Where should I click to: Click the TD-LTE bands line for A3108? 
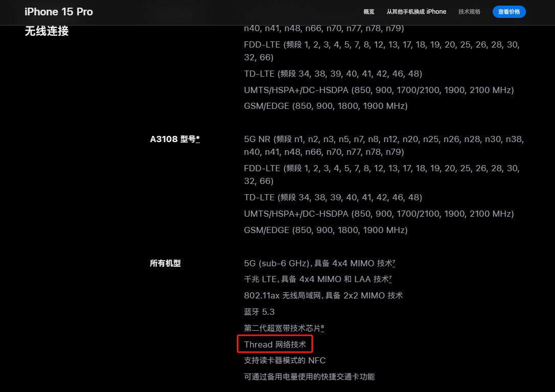point(333,197)
